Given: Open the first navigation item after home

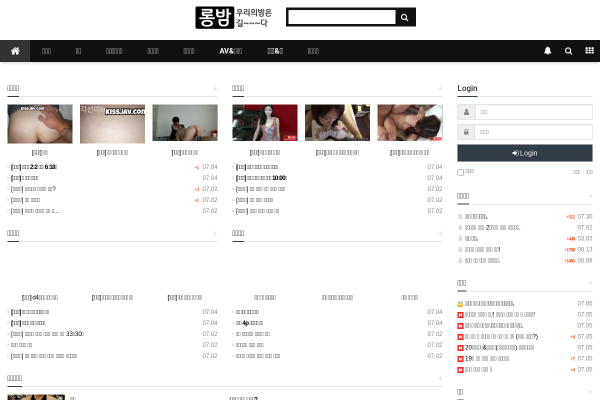Looking at the screenshot, I should point(46,51).
